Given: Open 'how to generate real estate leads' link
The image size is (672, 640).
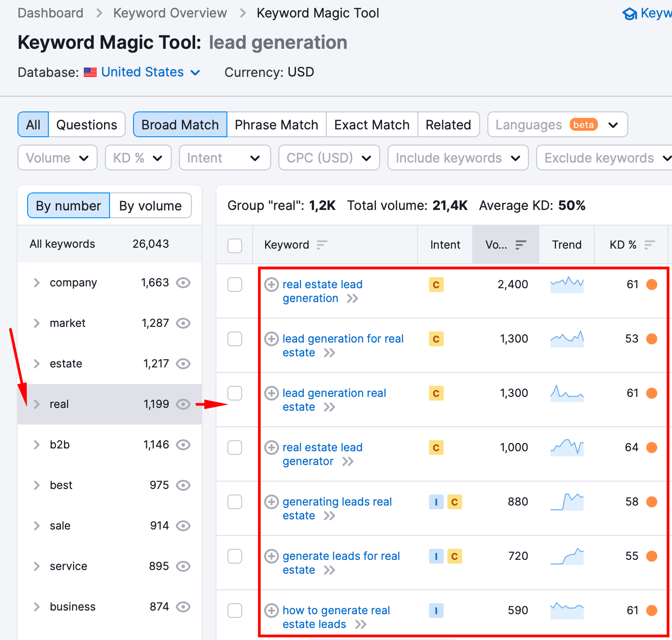Looking at the screenshot, I should click(336, 617).
